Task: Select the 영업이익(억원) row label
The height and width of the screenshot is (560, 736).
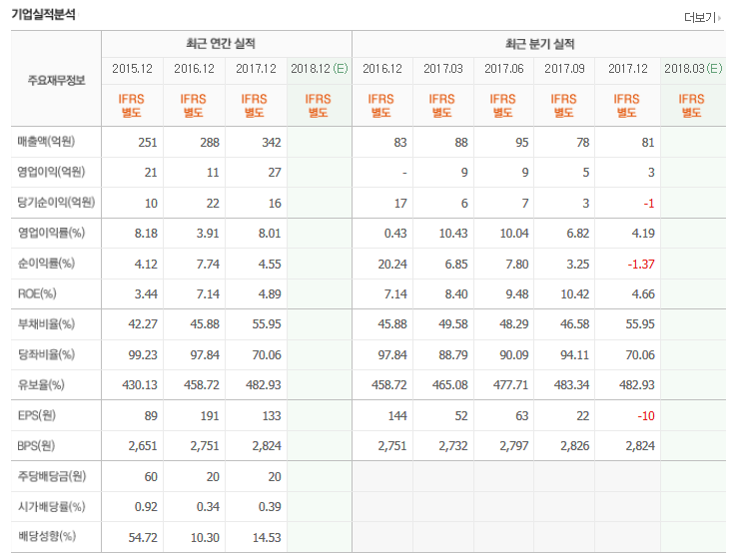Action: pyautogui.click(x=51, y=172)
